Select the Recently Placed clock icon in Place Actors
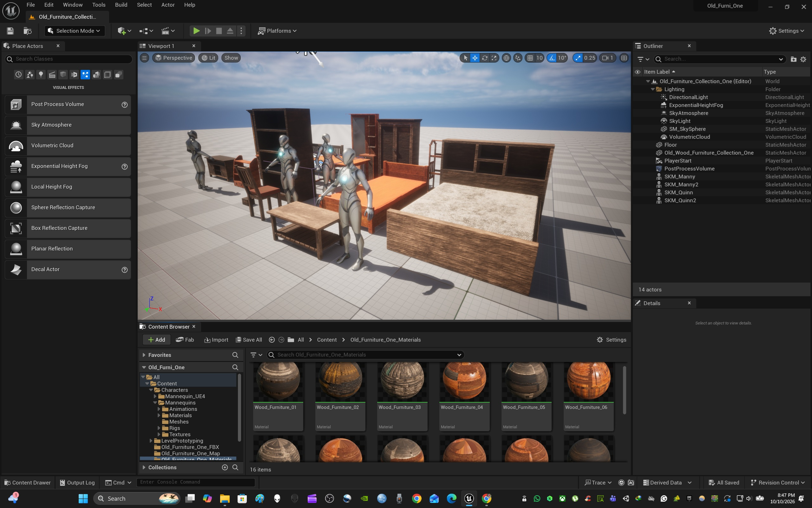Viewport: 812px width, 508px height. (18, 75)
